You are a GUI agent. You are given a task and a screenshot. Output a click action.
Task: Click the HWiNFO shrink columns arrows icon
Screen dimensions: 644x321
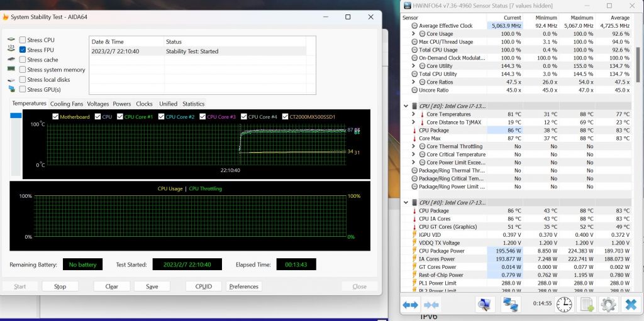[431, 305]
